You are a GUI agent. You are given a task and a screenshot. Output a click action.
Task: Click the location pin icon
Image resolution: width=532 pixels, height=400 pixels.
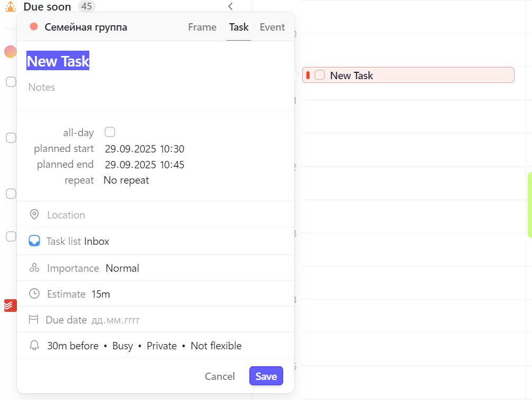[x=34, y=215]
